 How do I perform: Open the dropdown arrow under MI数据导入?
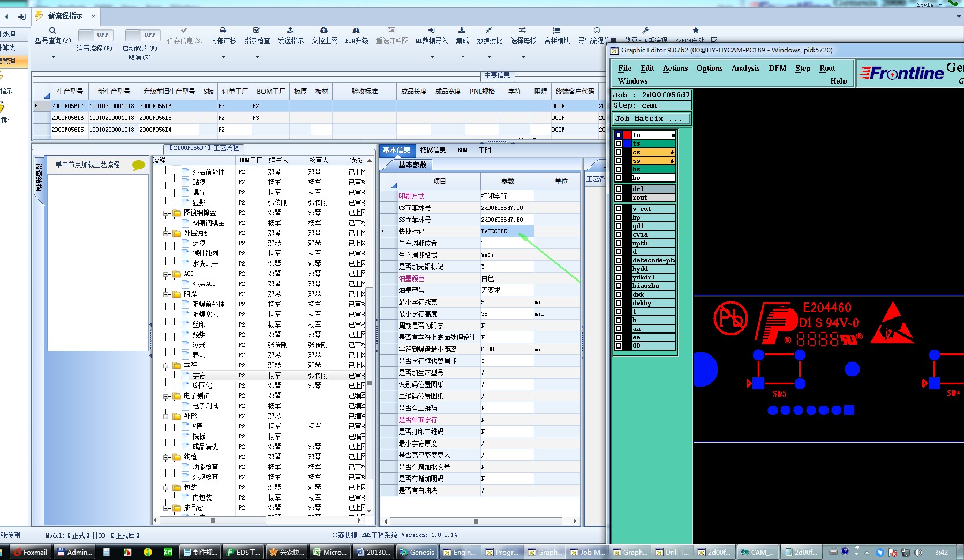pos(432,57)
